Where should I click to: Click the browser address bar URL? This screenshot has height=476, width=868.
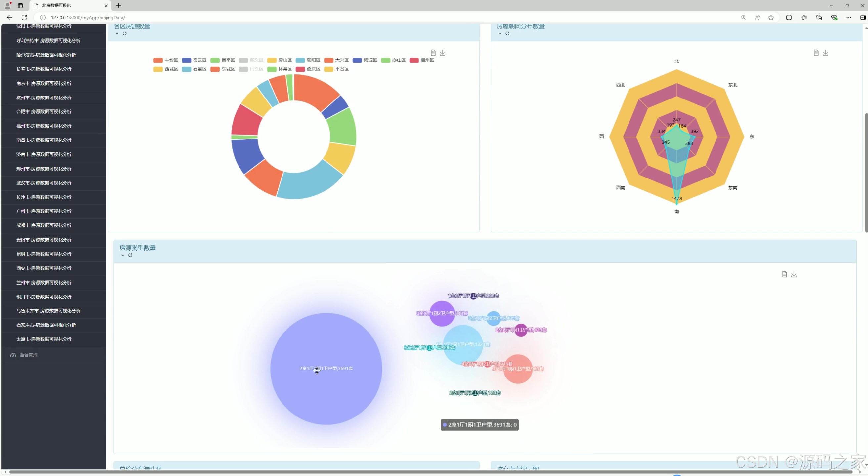coord(88,18)
